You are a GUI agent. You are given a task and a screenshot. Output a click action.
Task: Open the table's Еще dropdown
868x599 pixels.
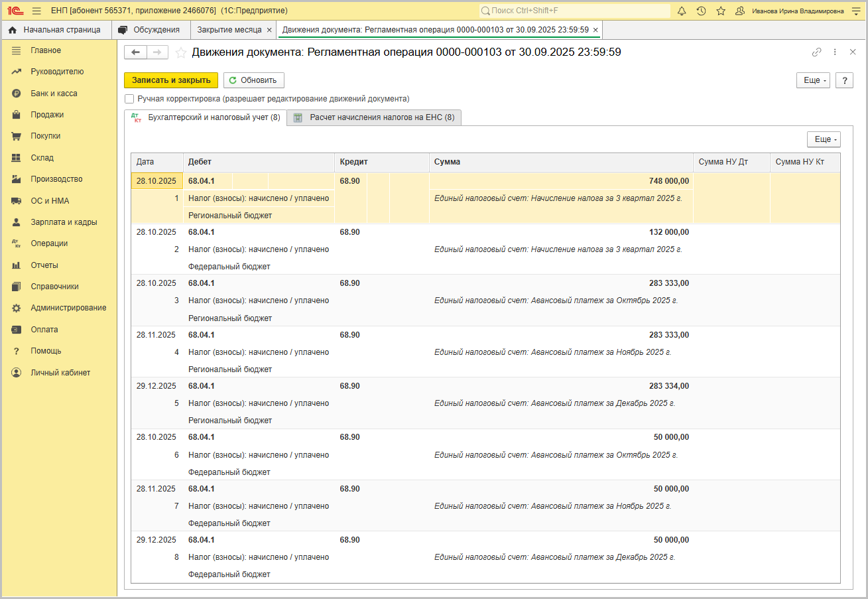(824, 139)
